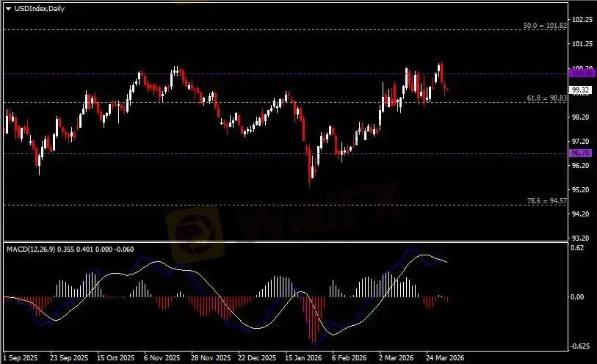Select the 61.8 = 98.83 Fibonacci label
597x364 pixels.
click(547, 98)
